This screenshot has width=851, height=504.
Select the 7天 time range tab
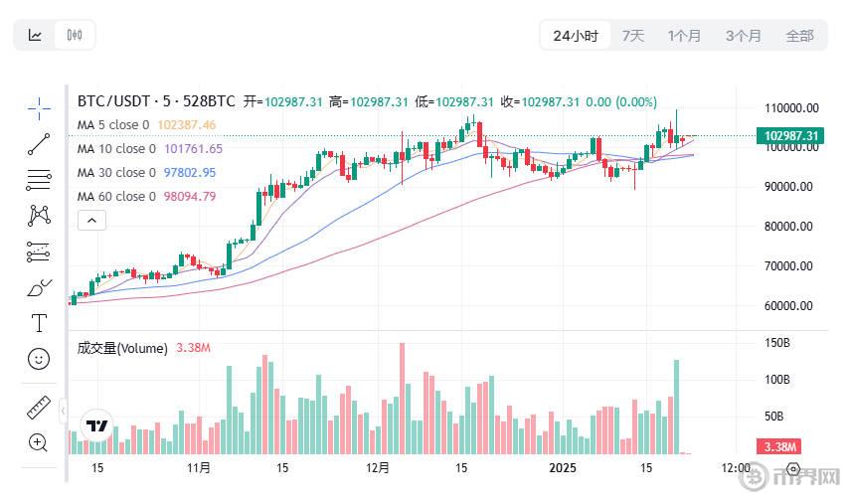[x=633, y=36]
